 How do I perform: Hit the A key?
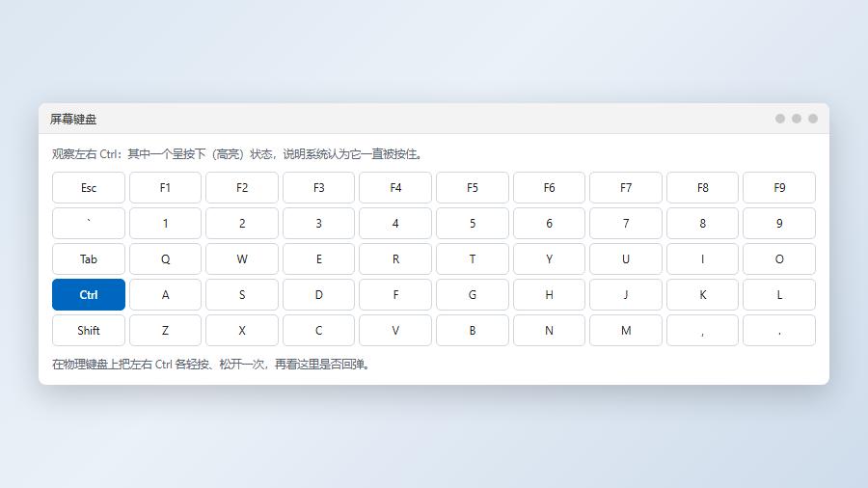point(165,295)
